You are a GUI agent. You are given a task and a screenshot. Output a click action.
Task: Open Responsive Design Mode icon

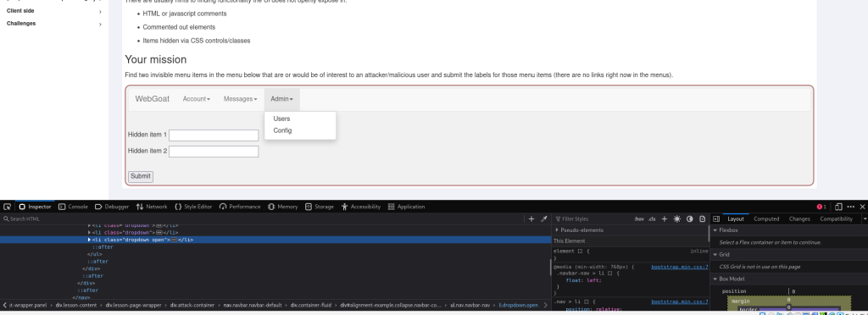click(838, 207)
